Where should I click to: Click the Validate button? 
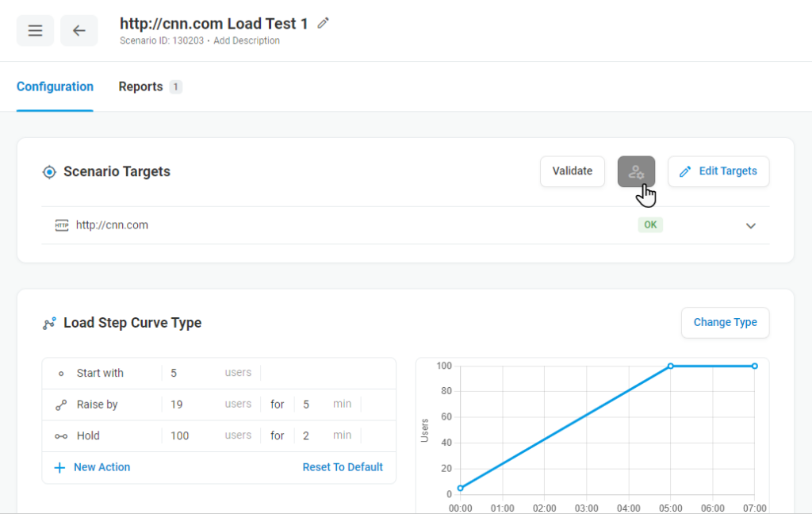[573, 171]
